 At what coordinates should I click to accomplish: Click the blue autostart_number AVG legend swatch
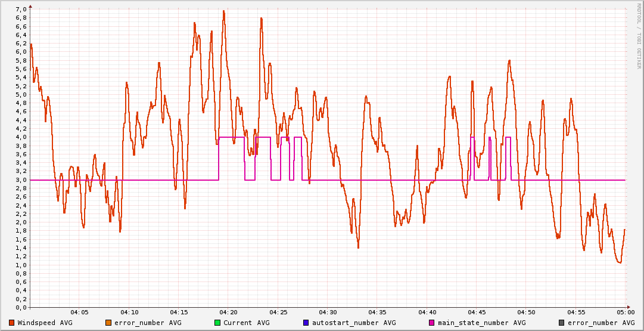click(x=306, y=323)
